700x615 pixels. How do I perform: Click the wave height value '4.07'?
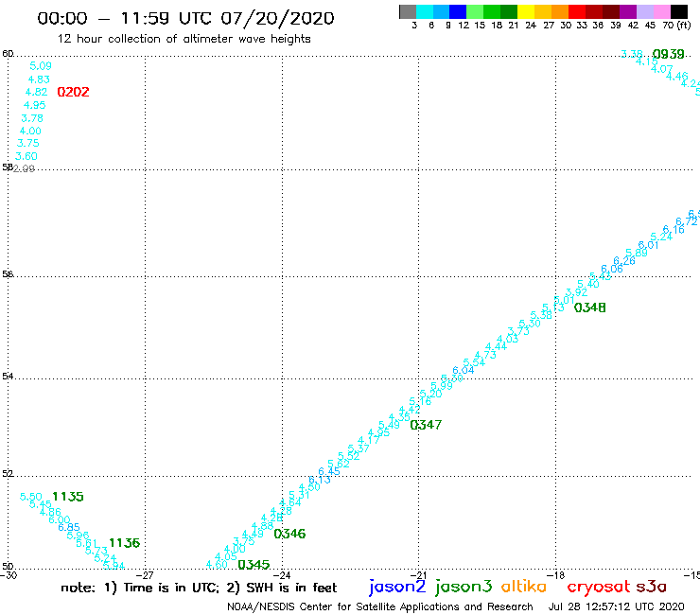pos(661,69)
